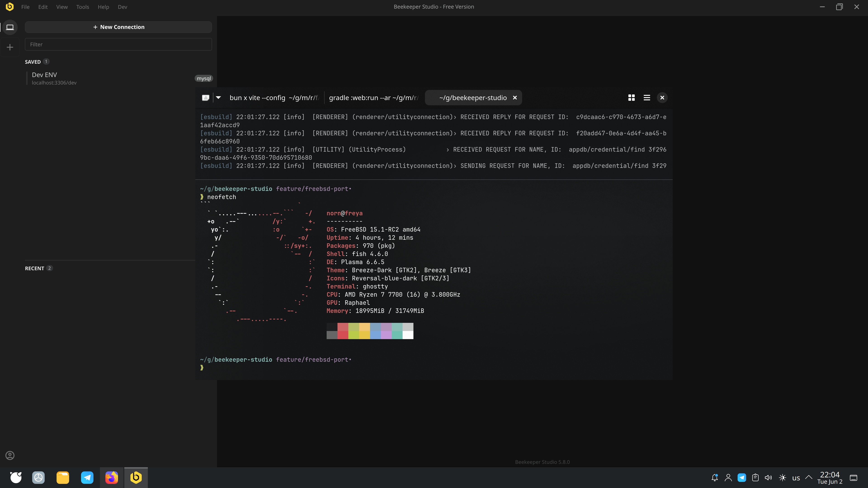Open the file manager from the taskbar
The height and width of the screenshot is (488, 868).
pos(63,477)
